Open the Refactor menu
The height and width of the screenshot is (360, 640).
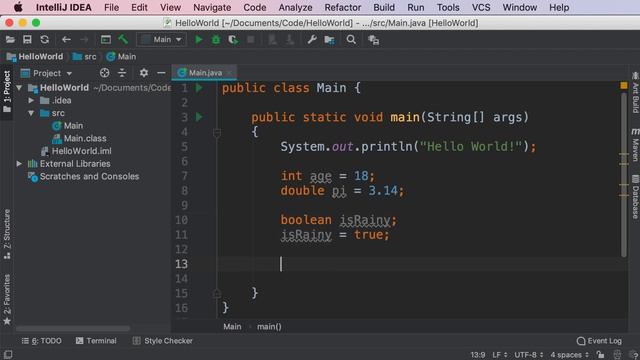point(342,7)
